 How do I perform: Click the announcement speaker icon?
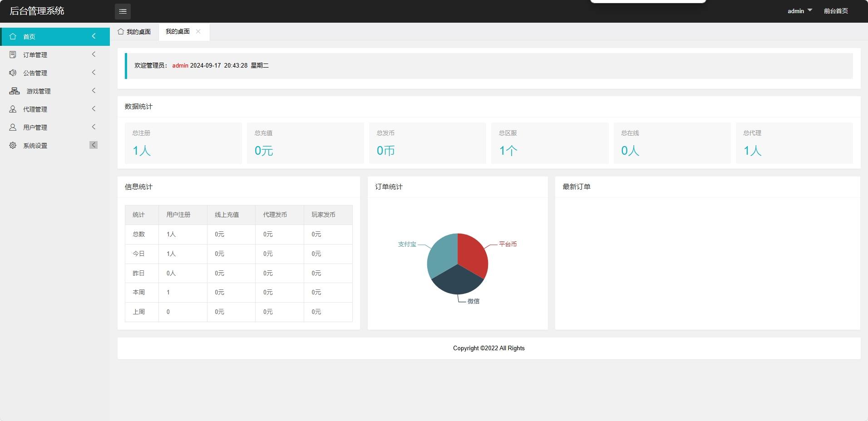(x=13, y=73)
